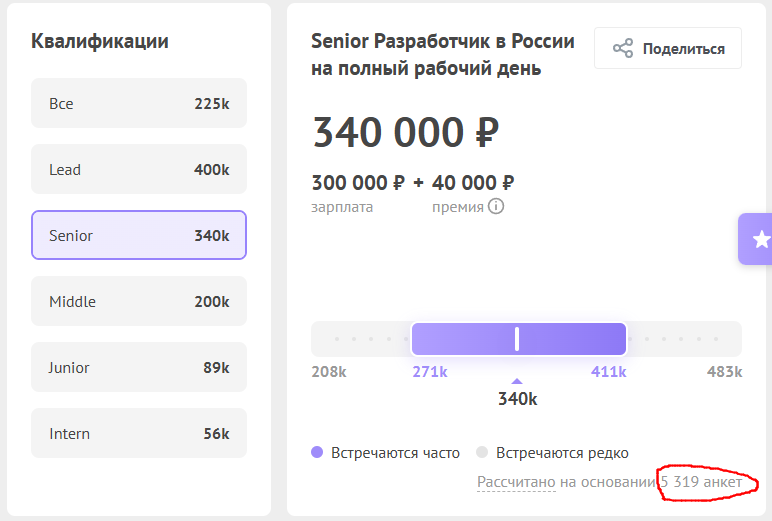772x521 pixels.
Task: Click the info icon beside премия
Action: pos(495,207)
